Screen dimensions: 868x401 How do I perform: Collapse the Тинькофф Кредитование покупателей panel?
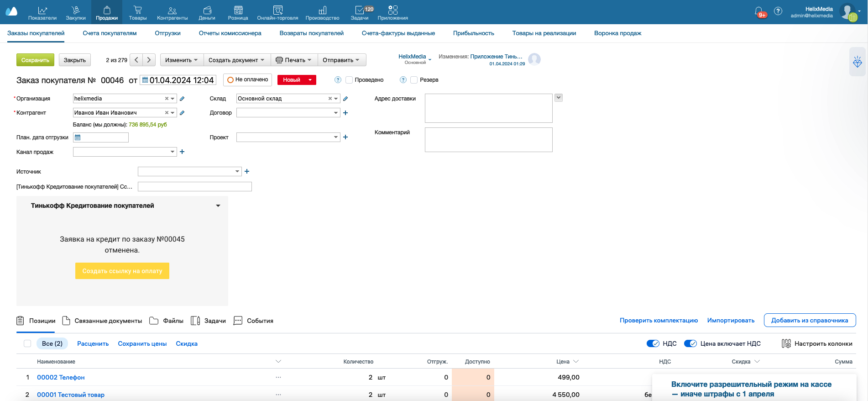[218, 206]
